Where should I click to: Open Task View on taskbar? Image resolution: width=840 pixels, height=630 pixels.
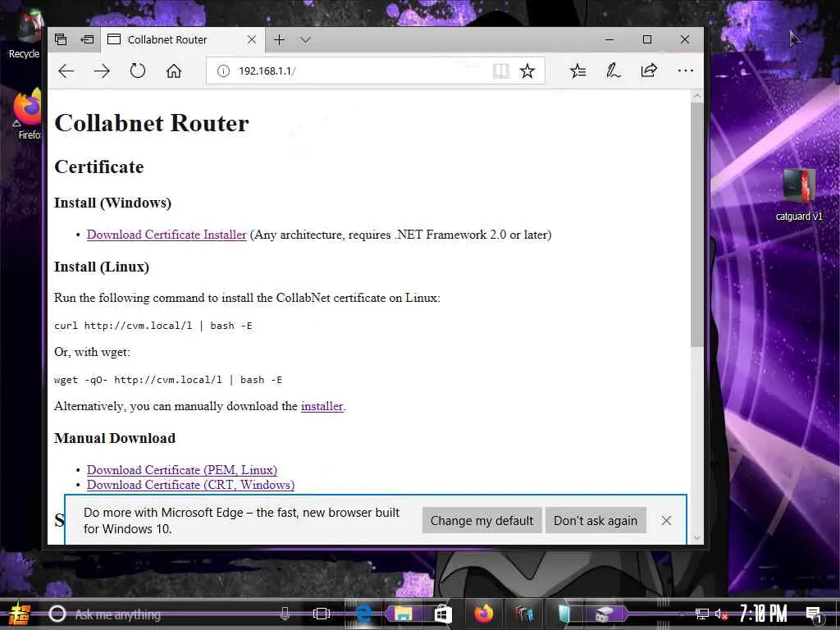322,614
